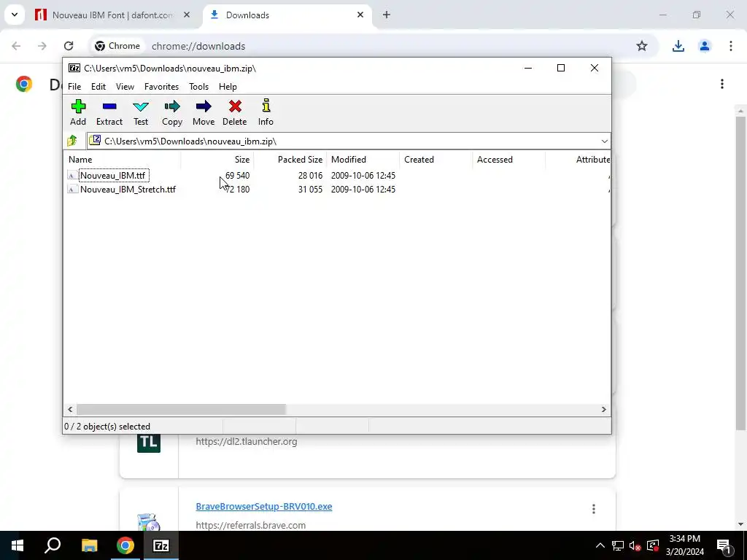Screen dimensions: 747x560
Task: Go up one folder level icon
Action: click(x=72, y=141)
